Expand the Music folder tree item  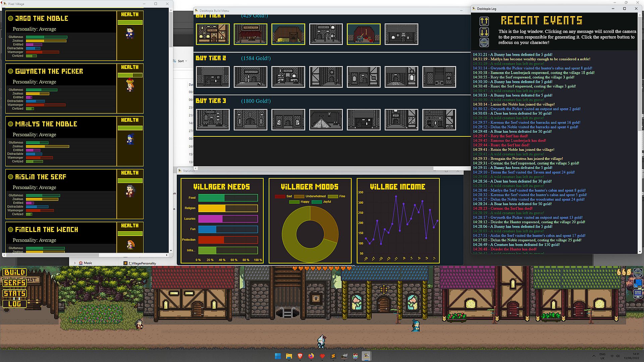click(75, 263)
